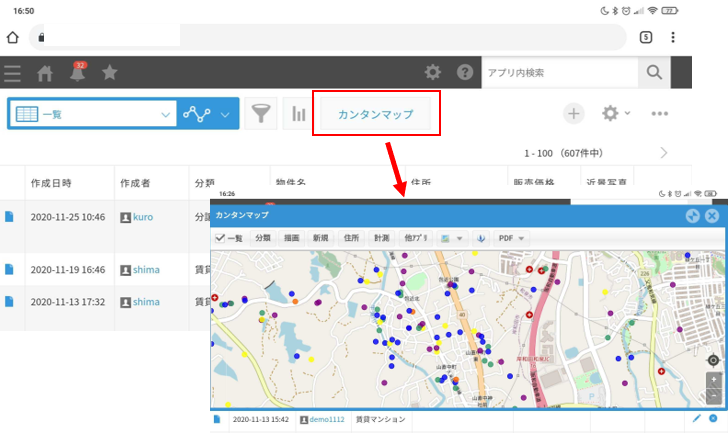Image resolution: width=728 pixels, height=433 pixels.
Task: Edit the demo1112 record with pencil icon
Action: pyautogui.click(x=696, y=419)
